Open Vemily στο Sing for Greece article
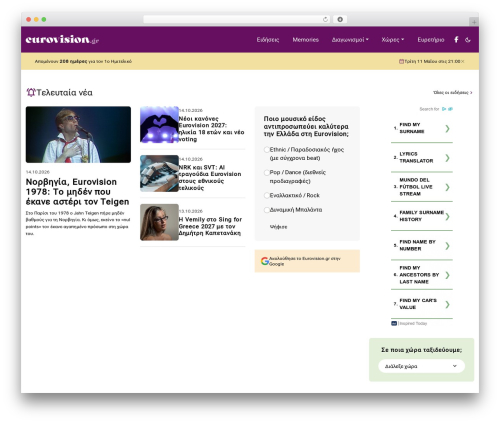Viewport: 500px width, 423px height. point(210,226)
